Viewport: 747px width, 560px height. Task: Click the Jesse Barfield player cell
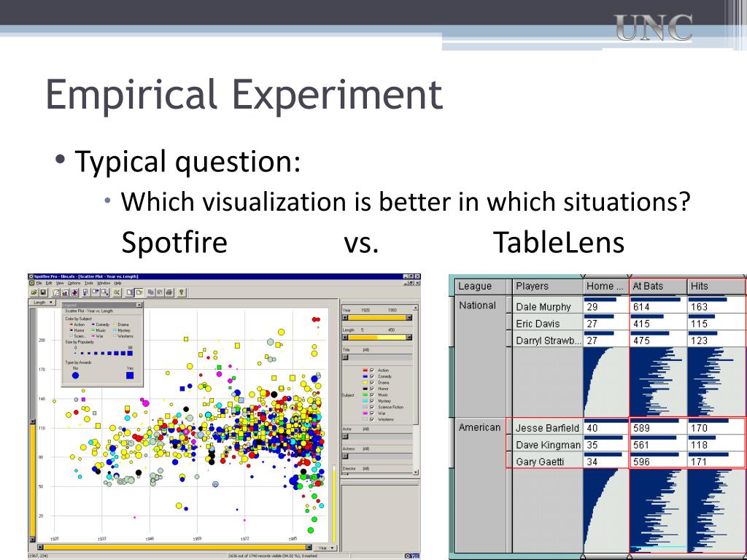[x=547, y=427]
